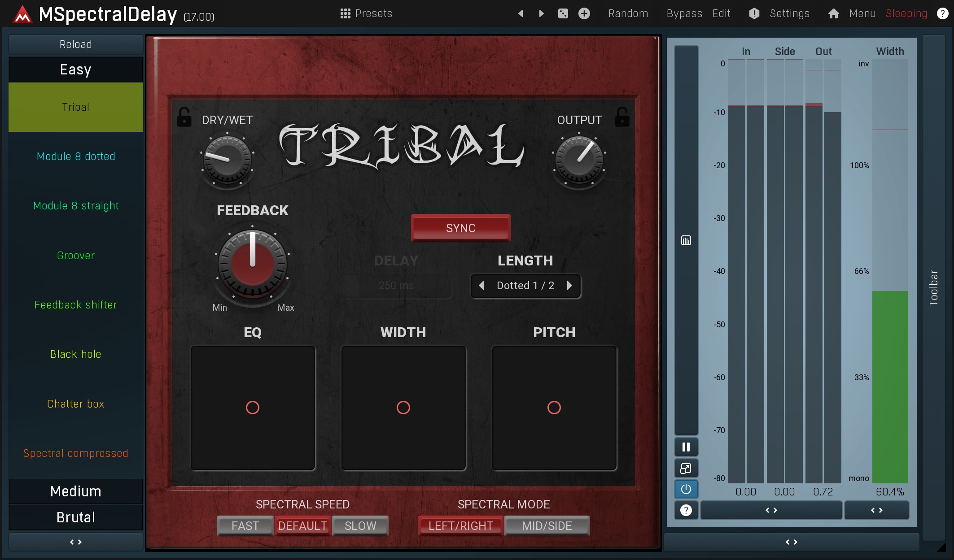Pause the meter display
This screenshot has width=954, height=560.
pos(686,447)
